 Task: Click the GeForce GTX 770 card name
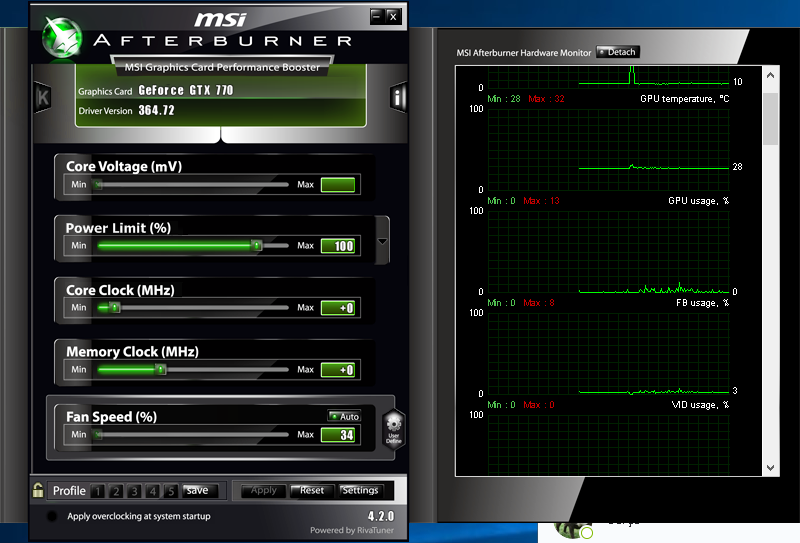point(186,90)
